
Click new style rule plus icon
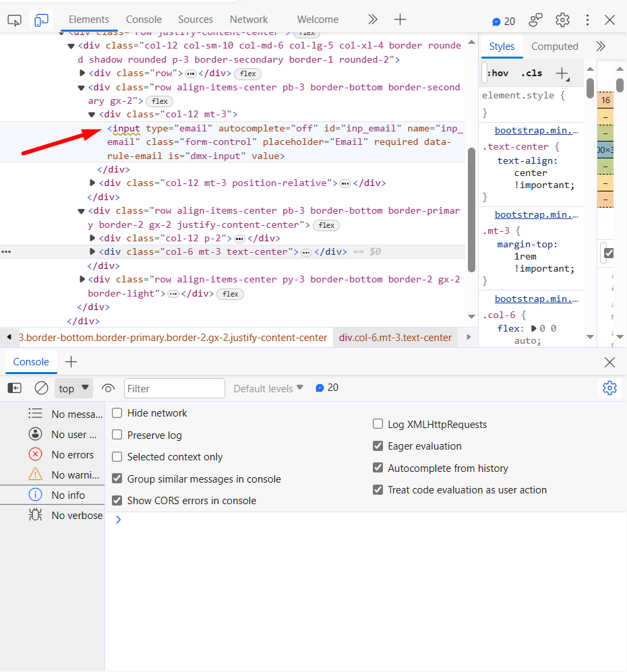562,73
